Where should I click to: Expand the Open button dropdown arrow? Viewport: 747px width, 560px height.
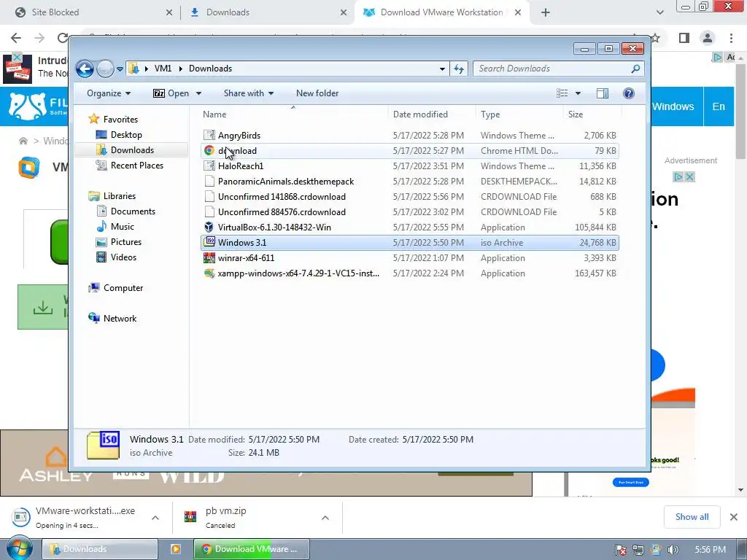pyautogui.click(x=198, y=93)
